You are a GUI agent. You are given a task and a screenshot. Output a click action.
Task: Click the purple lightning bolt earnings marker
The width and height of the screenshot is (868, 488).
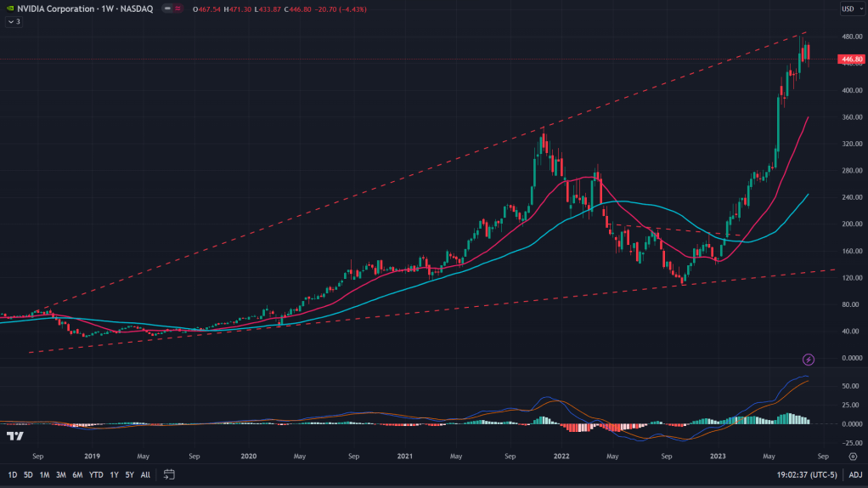[809, 360]
